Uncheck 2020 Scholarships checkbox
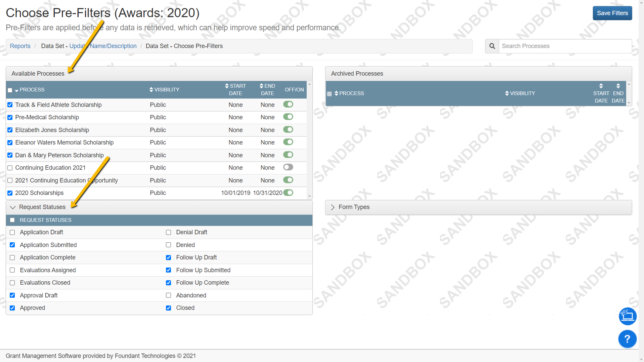 (x=10, y=193)
